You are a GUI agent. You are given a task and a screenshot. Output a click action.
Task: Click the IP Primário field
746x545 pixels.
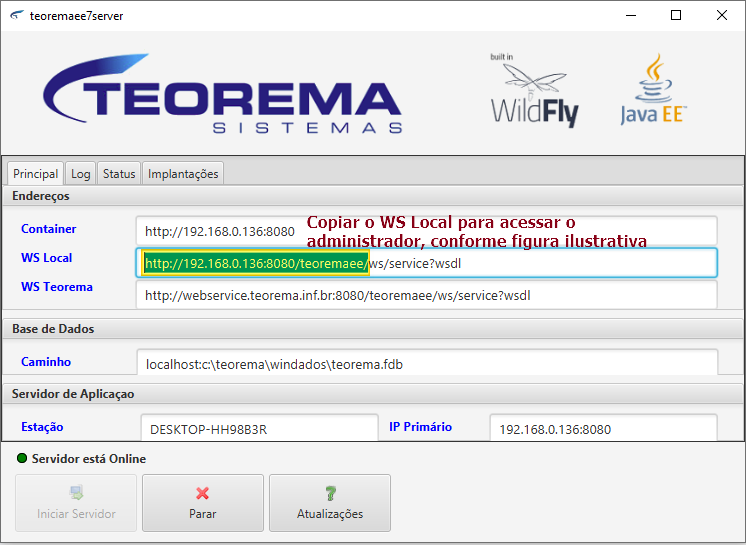click(603, 428)
